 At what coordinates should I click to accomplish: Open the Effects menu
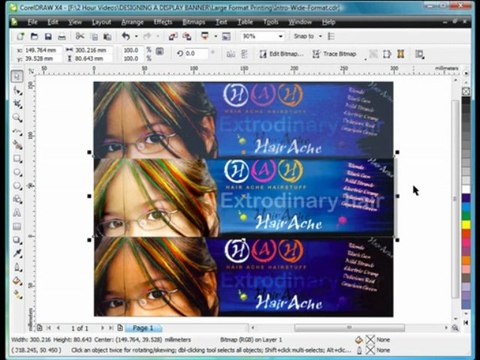pyautogui.click(x=163, y=22)
